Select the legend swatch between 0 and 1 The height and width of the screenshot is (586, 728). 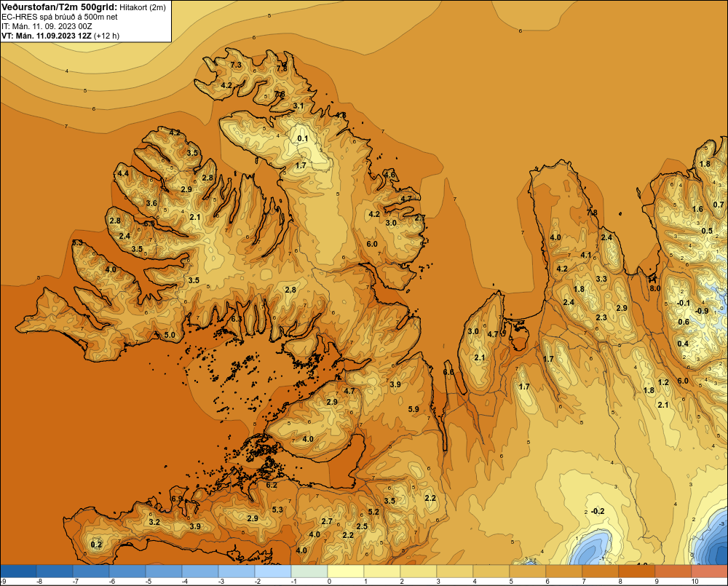click(345, 571)
